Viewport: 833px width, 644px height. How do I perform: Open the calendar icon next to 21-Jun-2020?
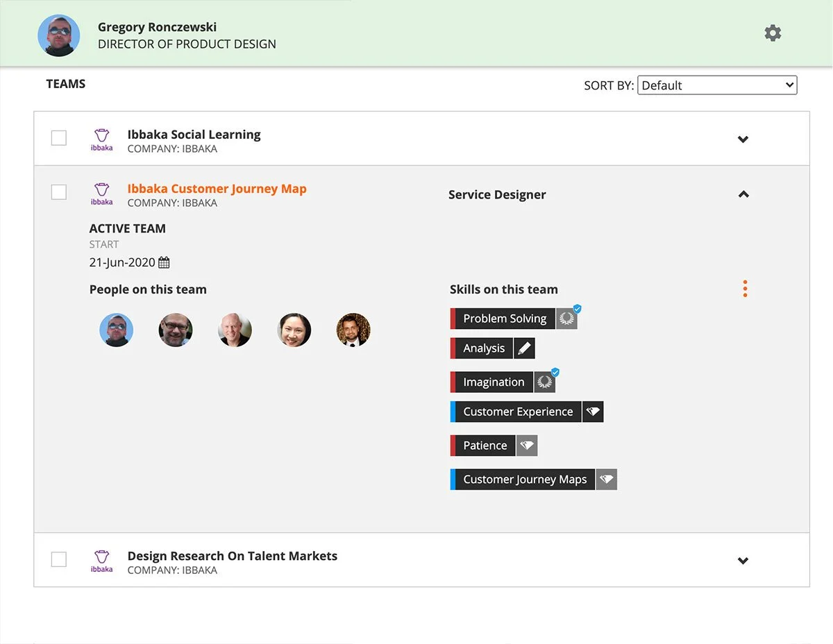(x=164, y=262)
